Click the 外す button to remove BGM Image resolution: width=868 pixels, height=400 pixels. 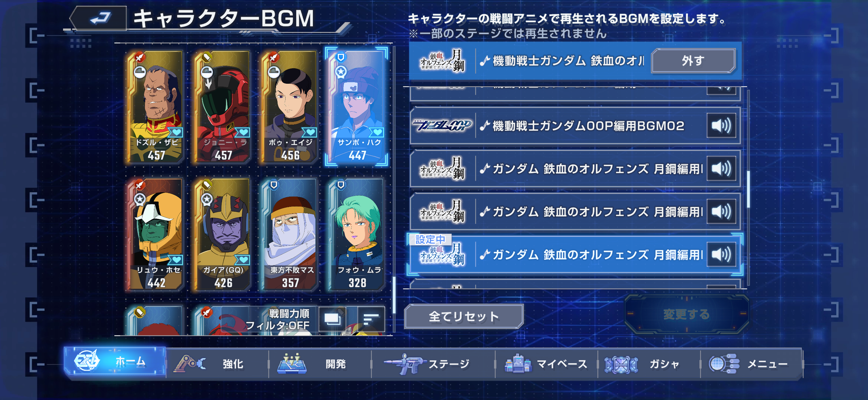pyautogui.click(x=693, y=61)
